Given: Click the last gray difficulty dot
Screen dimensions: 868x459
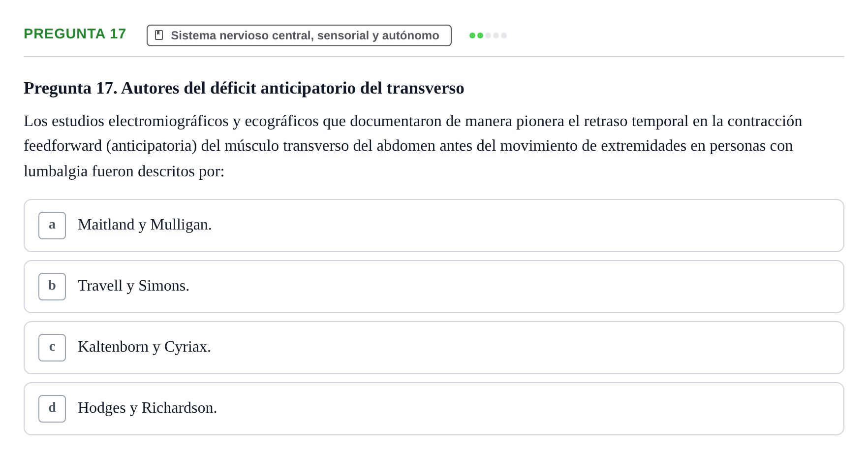Looking at the screenshot, I should 504,35.
